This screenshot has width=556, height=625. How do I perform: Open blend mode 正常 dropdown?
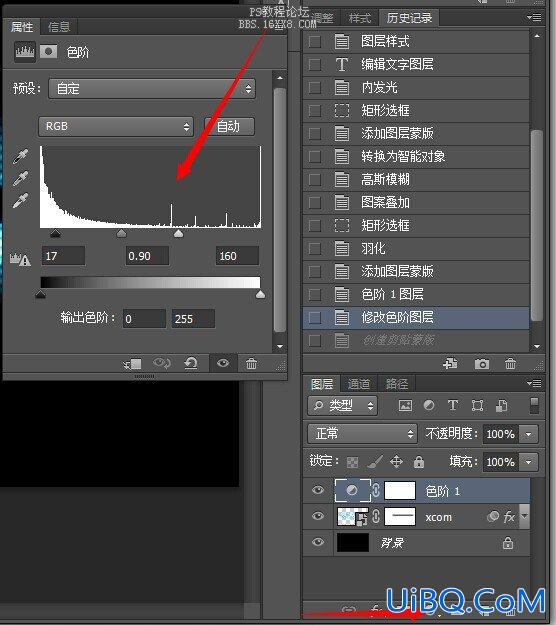coord(362,434)
